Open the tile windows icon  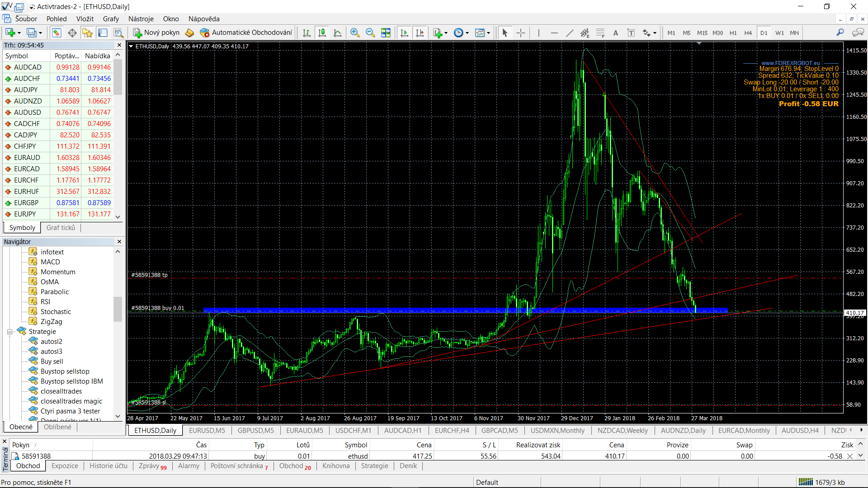pyautogui.click(x=386, y=33)
